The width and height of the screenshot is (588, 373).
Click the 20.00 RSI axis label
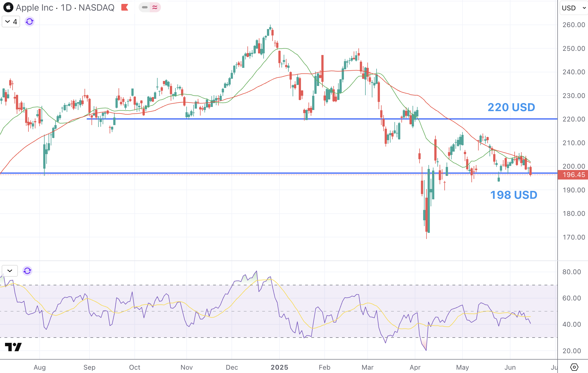[572, 351]
